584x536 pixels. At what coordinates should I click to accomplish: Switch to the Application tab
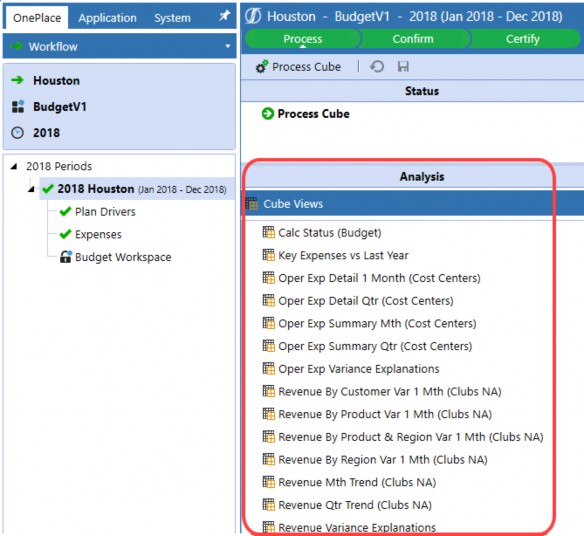107,18
